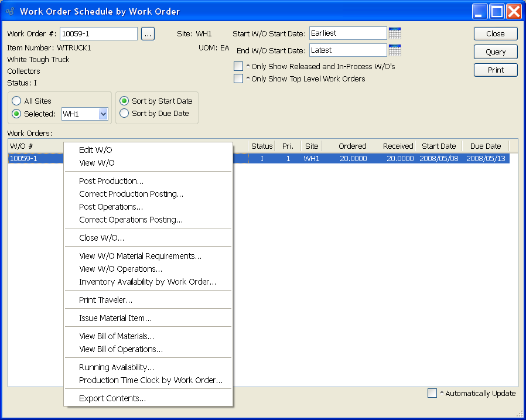Open the Start W/O Start Date calendar picker
This screenshot has height=420, width=526.
[395, 33]
